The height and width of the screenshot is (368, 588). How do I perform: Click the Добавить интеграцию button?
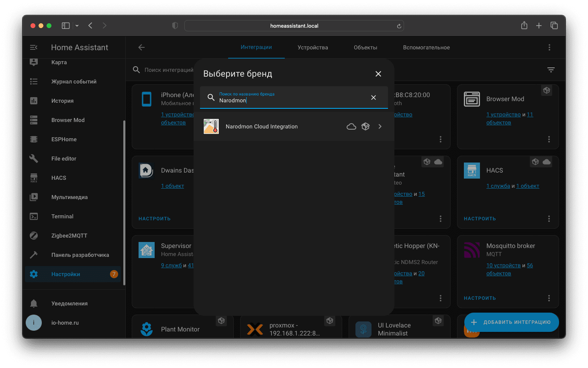511,322
